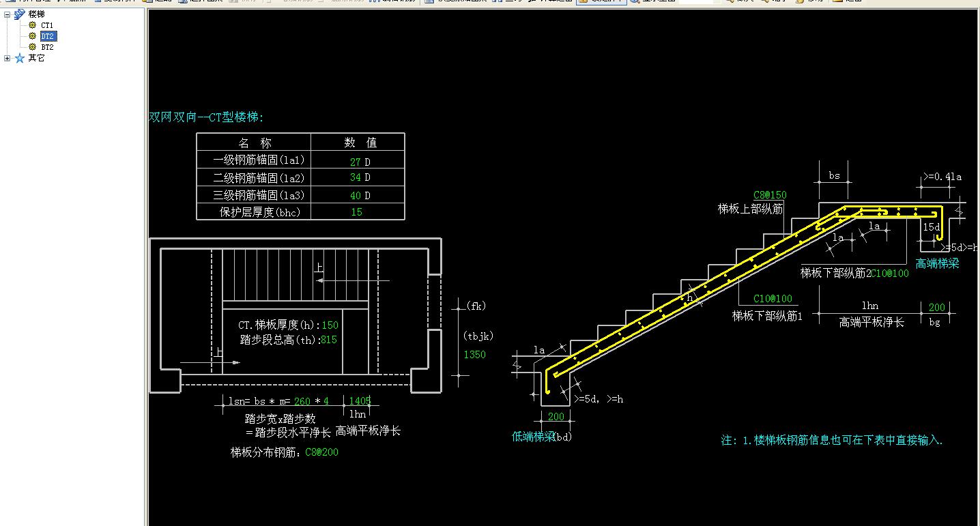Click the =踏步段水平净长 label

click(289, 433)
